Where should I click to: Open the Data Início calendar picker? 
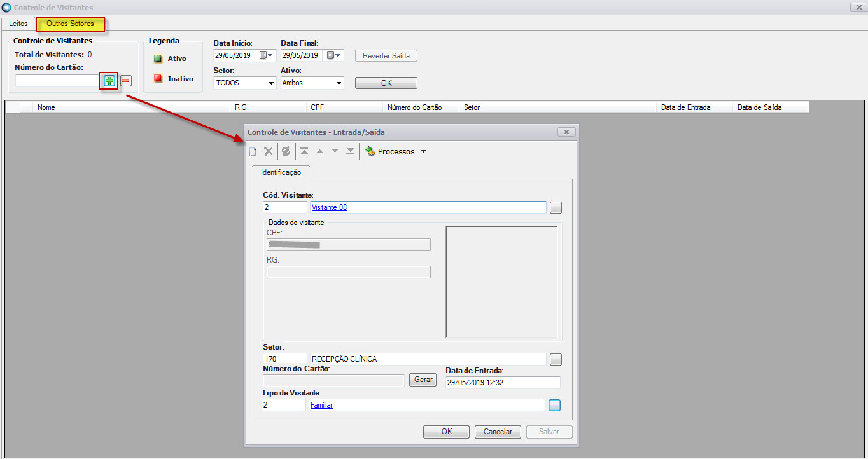266,55
